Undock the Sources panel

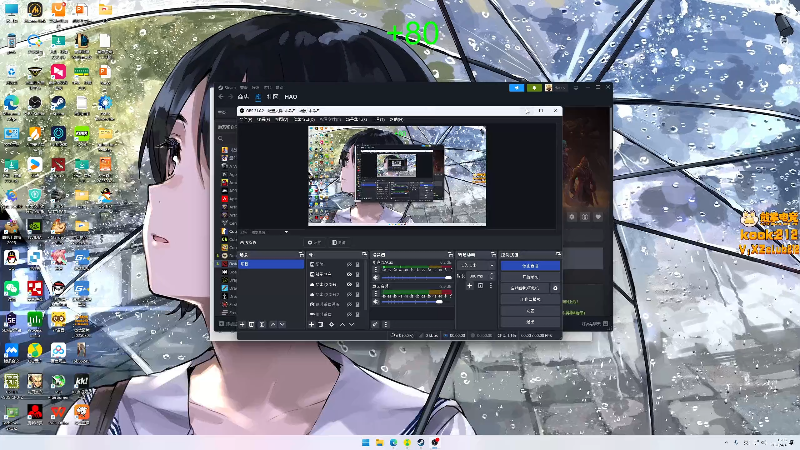coord(364,254)
